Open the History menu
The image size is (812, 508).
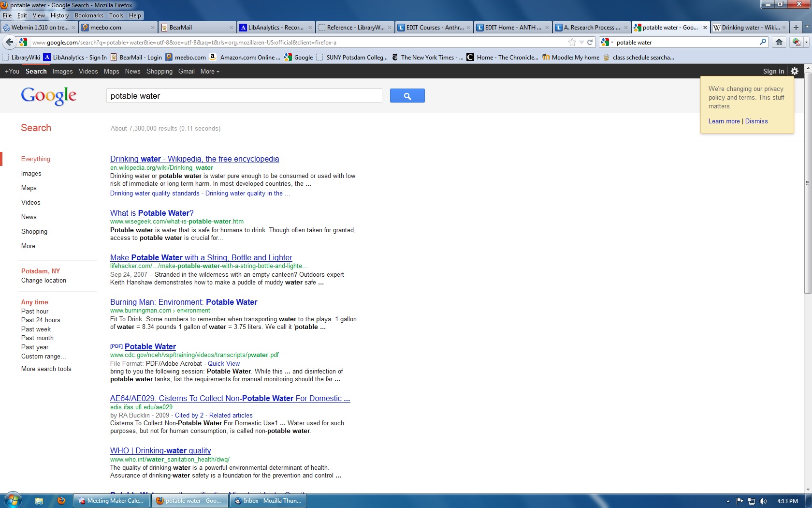60,15
